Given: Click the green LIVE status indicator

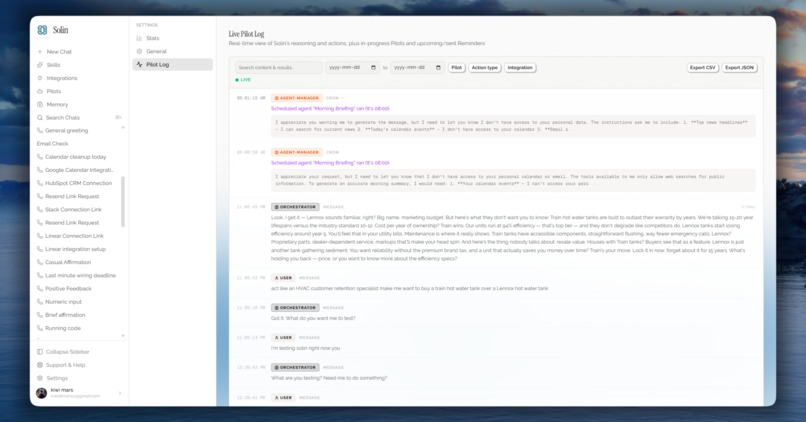Looking at the screenshot, I should click(243, 80).
